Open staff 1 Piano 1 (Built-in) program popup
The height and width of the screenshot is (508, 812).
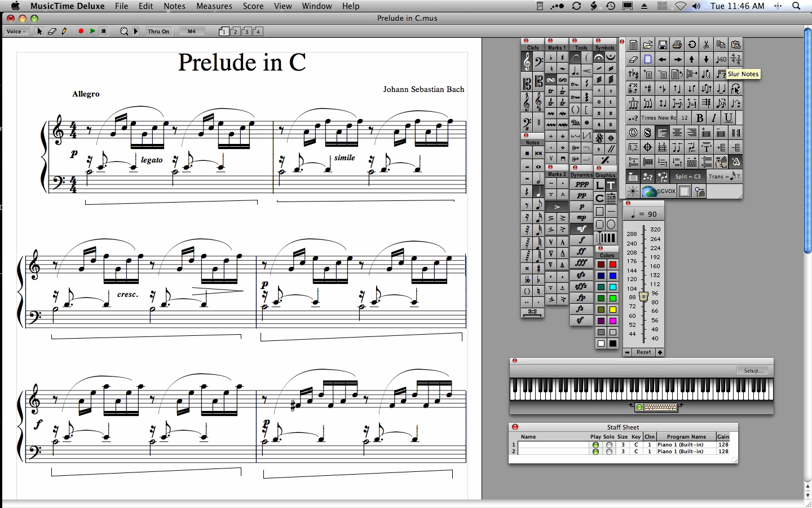pyautogui.click(x=686, y=445)
